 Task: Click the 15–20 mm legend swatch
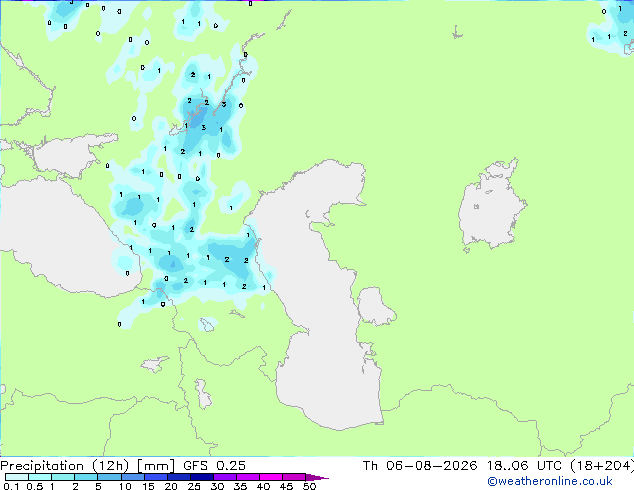coord(155,477)
